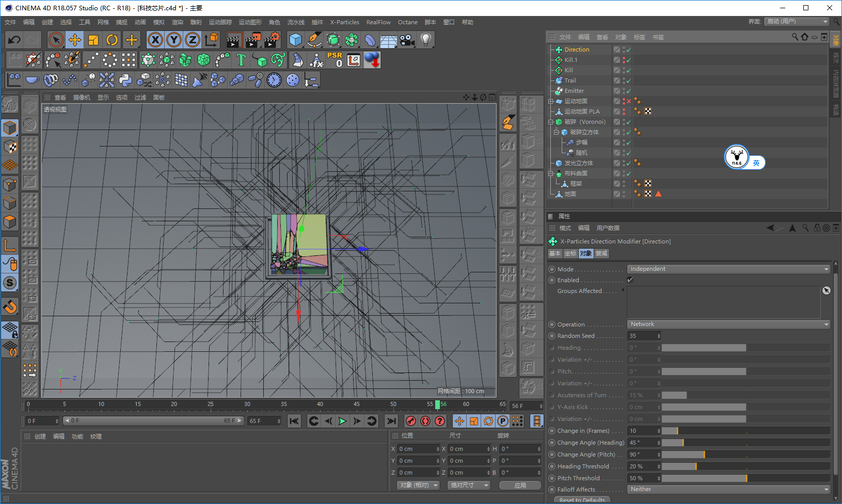
Task: Open the 界面 layout dropdown
Action: (797, 21)
